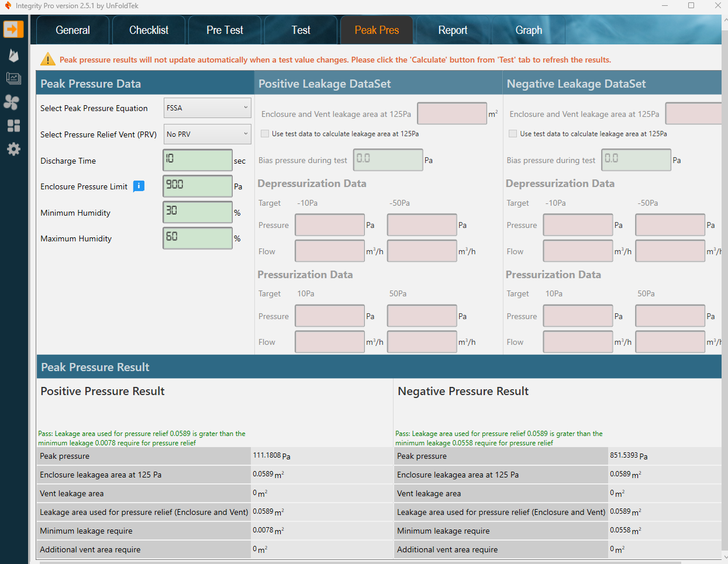Click positive depressurization -50Pa Pressure field
Screen dimensions: 728x564
pos(422,225)
